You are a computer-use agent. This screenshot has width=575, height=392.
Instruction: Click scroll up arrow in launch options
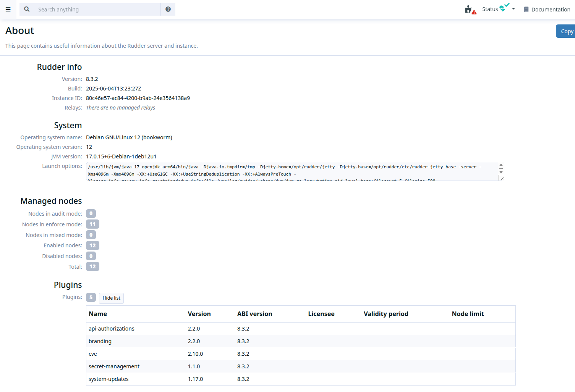[501, 165]
